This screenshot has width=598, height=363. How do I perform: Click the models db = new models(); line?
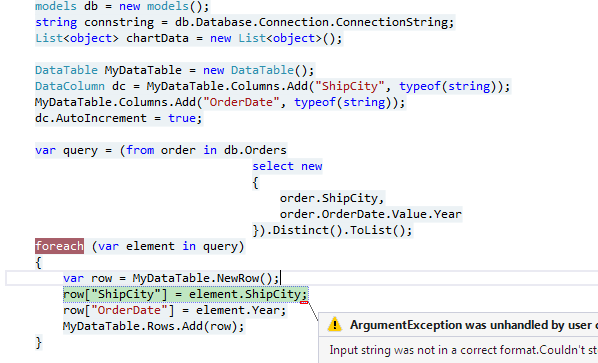point(122,6)
